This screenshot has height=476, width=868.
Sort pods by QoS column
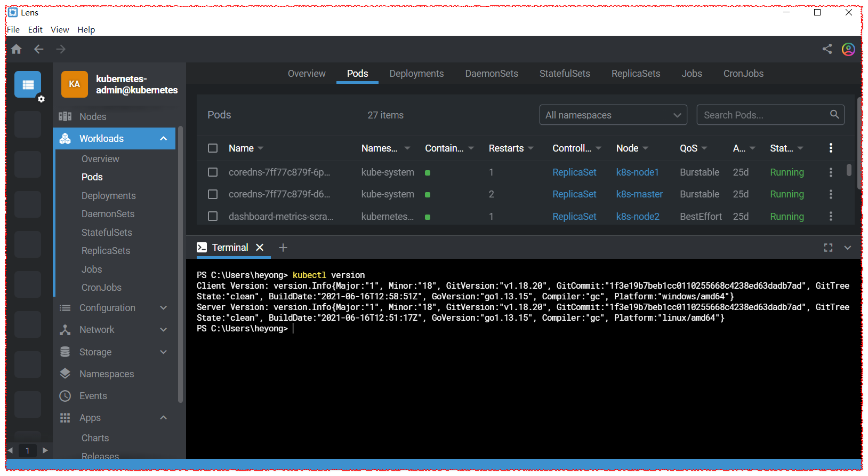click(x=694, y=148)
